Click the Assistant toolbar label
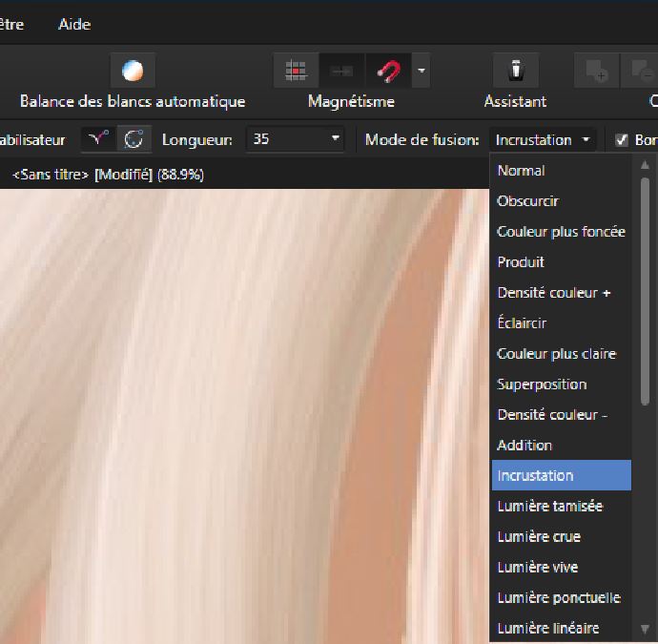658x644 pixels. (515, 101)
